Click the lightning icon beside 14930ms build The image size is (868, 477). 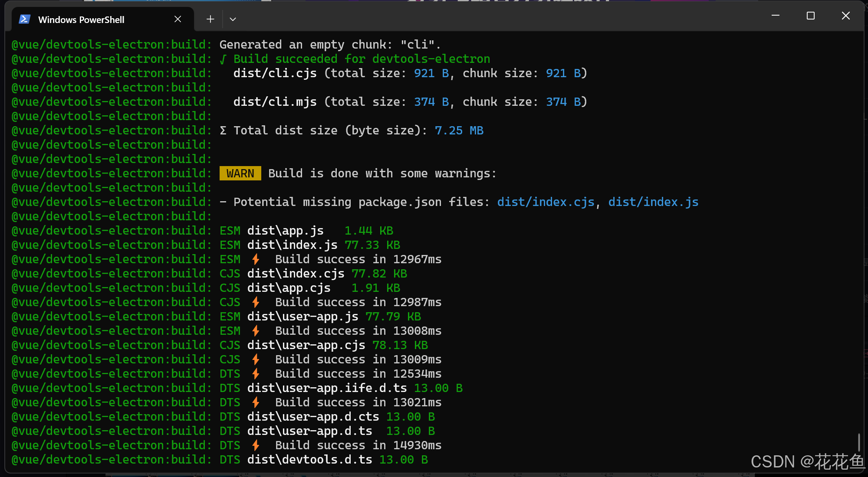256,445
